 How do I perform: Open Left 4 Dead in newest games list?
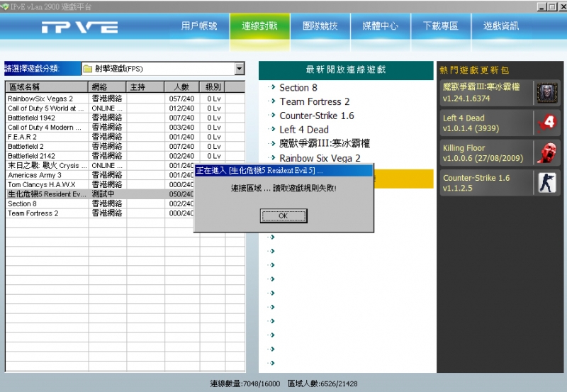[x=303, y=130]
